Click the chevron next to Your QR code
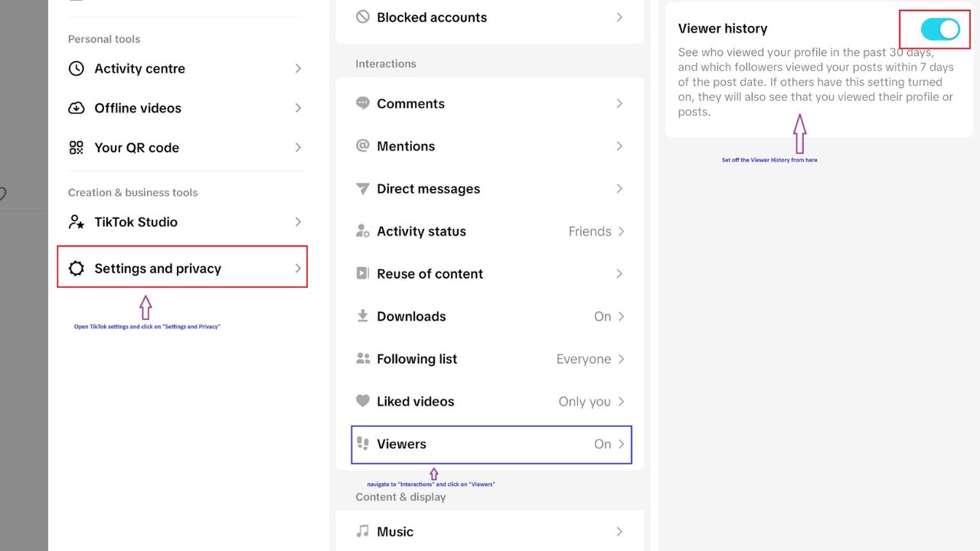The width and height of the screenshot is (980, 551). click(x=298, y=148)
